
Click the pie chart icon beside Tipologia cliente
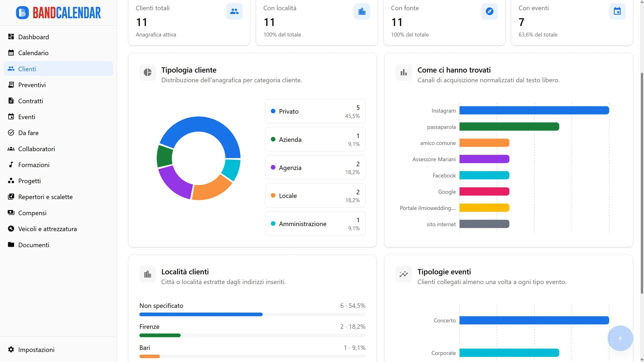click(x=147, y=72)
